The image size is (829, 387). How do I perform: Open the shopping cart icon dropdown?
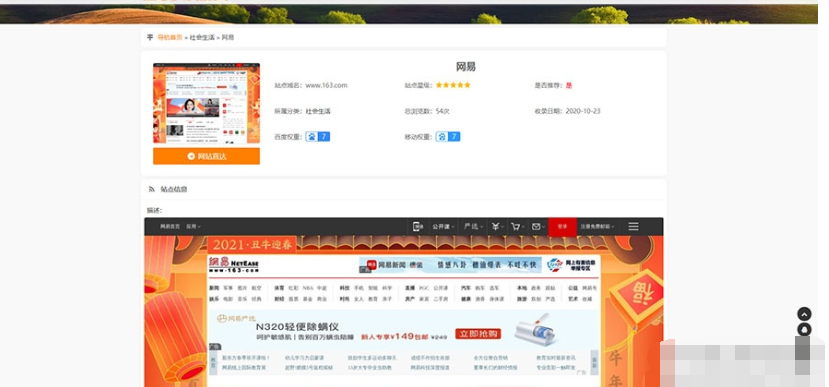(x=517, y=226)
